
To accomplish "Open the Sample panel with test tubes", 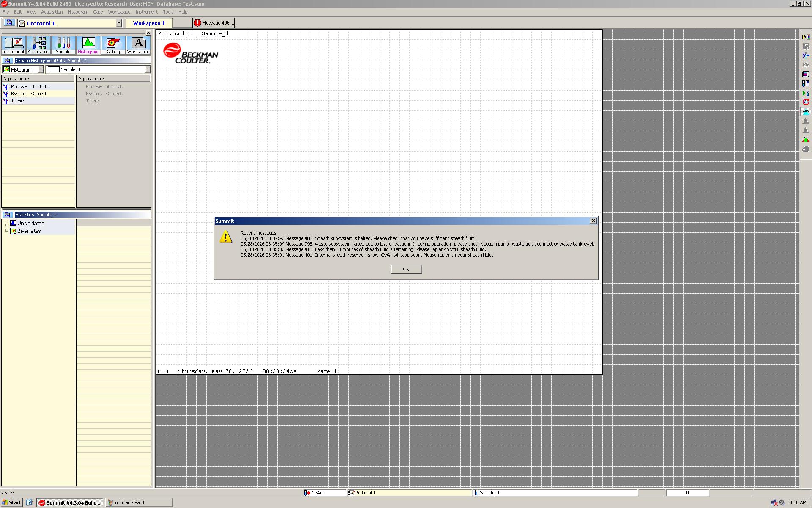I will tap(63, 45).
